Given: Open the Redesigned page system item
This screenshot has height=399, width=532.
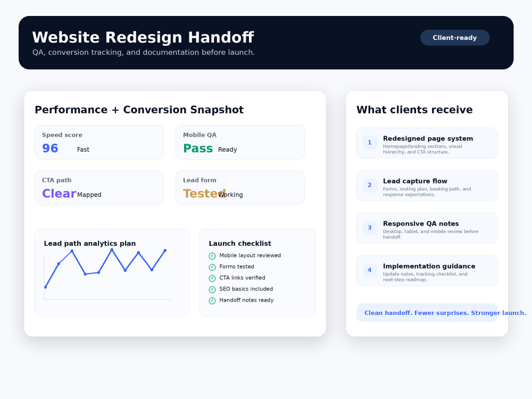Looking at the screenshot, I should (427, 143).
